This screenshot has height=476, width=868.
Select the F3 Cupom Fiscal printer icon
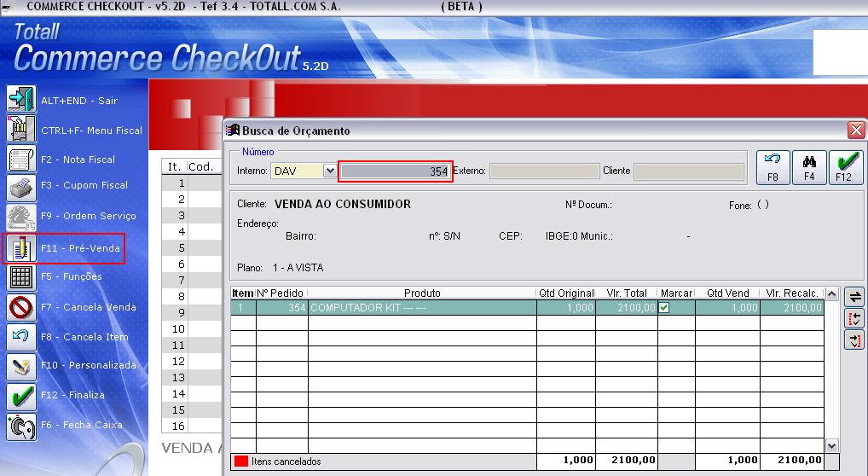(20, 185)
